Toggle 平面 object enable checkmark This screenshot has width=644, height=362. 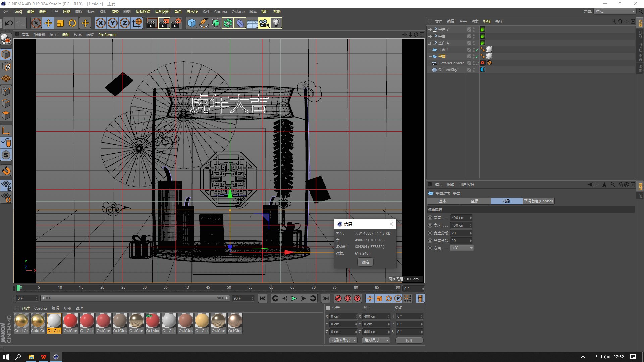[477, 57]
